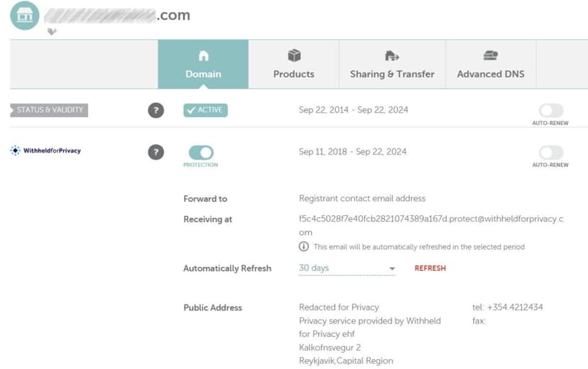588x369 pixels.
Task: Click the small tag icon under the domain name
Action: (x=52, y=31)
